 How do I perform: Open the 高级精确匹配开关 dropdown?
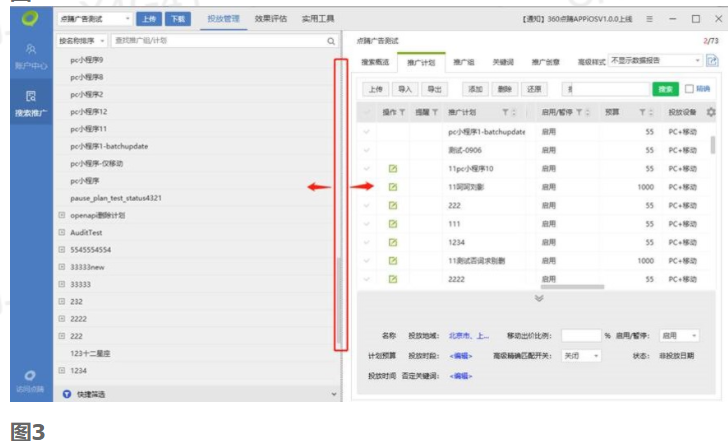click(x=581, y=356)
